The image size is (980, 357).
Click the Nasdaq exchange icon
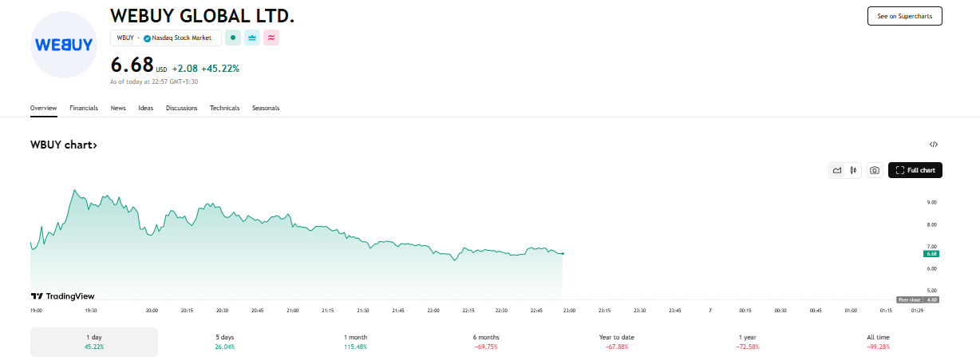[147, 38]
